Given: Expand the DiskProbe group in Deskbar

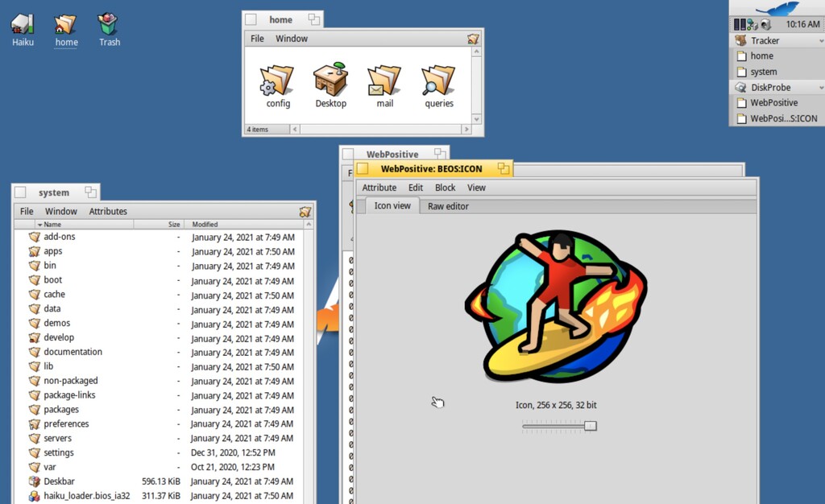Looking at the screenshot, I should pos(770,87).
